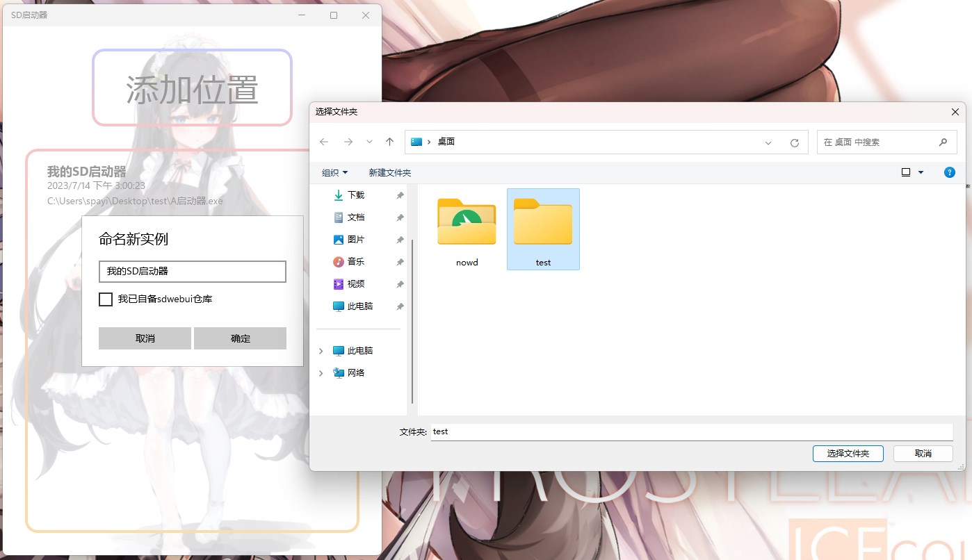The width and height of the screenshot is (972, 560).
Task: Expand the 网络 tree node
Action: [321, 374]
